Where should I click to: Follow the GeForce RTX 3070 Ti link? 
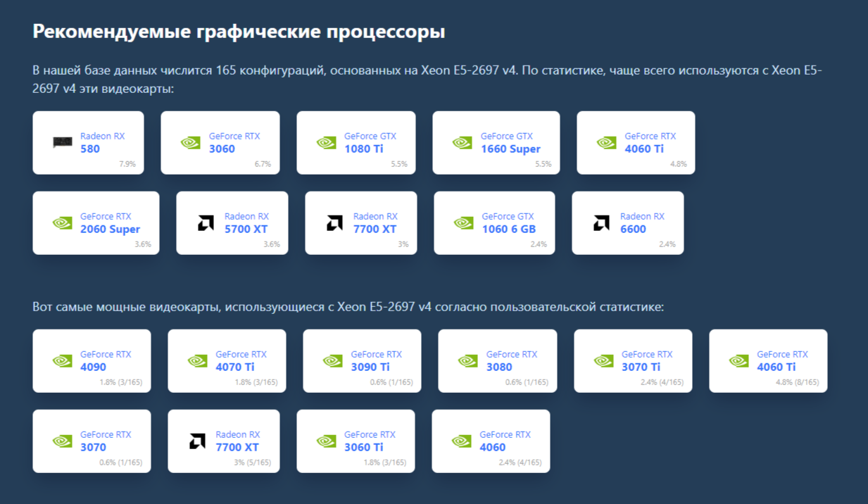pyautogui.click(x=647, y=360)
